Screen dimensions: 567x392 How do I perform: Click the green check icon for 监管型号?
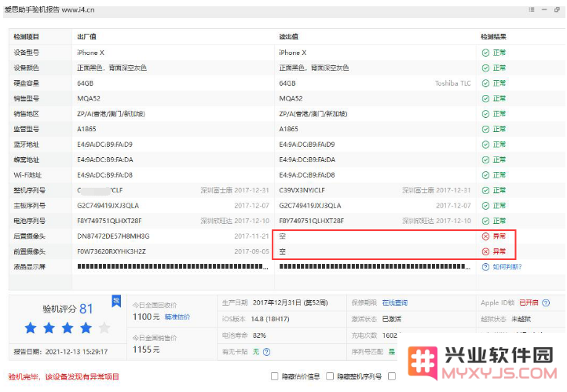[x=485, y=129]
